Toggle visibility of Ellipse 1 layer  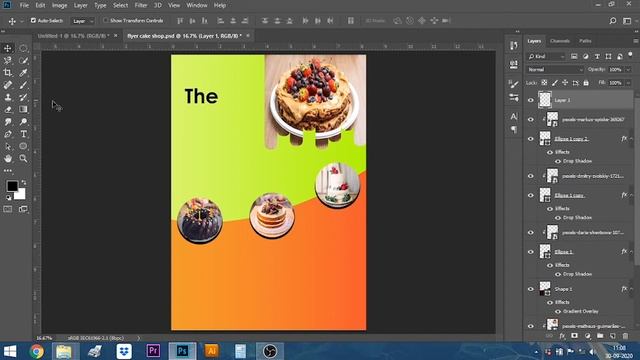531,252
